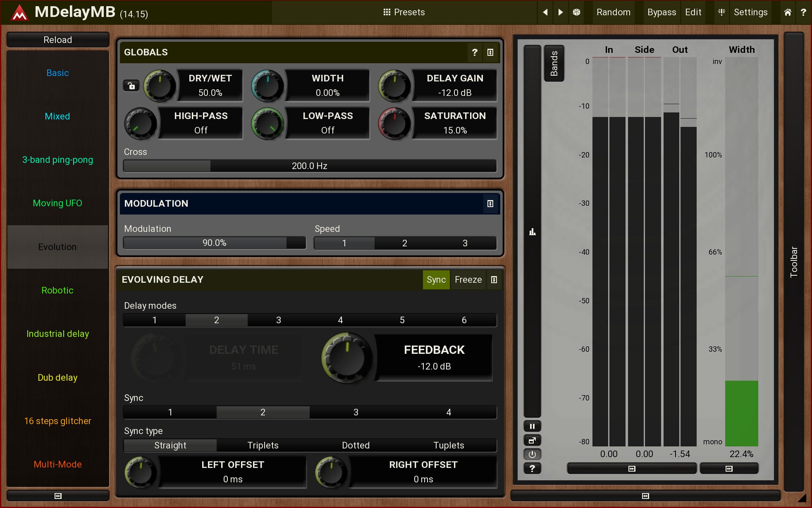Click the home icon in the top bar

[788, 12]
